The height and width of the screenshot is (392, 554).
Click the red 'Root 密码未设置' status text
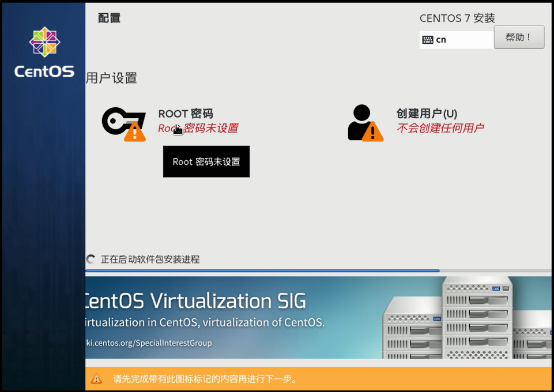[198, 128]
